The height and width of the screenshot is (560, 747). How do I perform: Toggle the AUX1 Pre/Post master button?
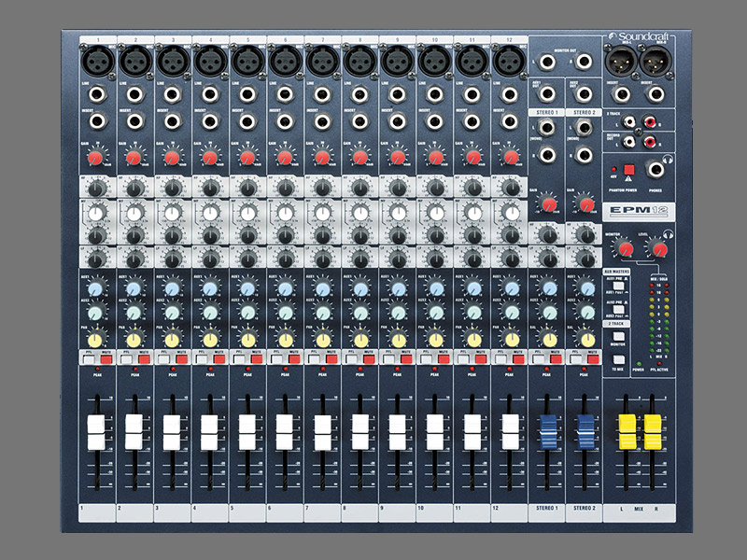pos(617,280)
